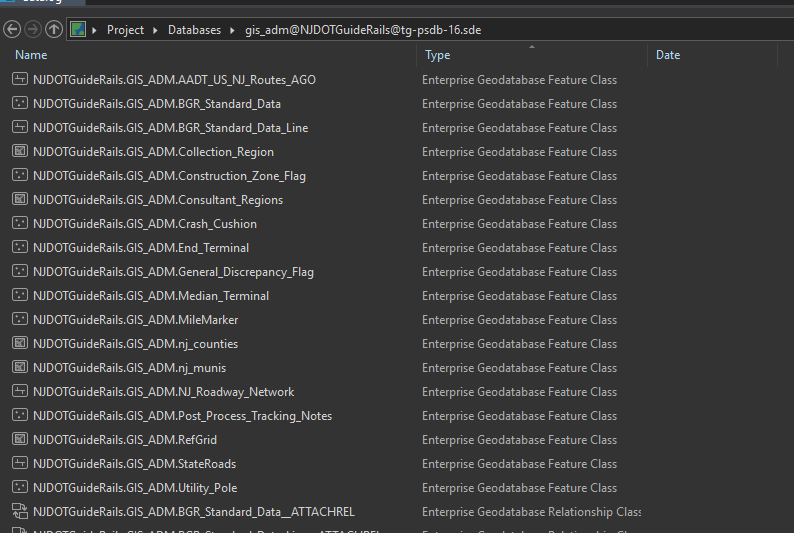Select NJDOTGuideRails.GIS_ADM.Post_Process_Tracking_Notes
794x533 pixels.
(x=182, y=416)
